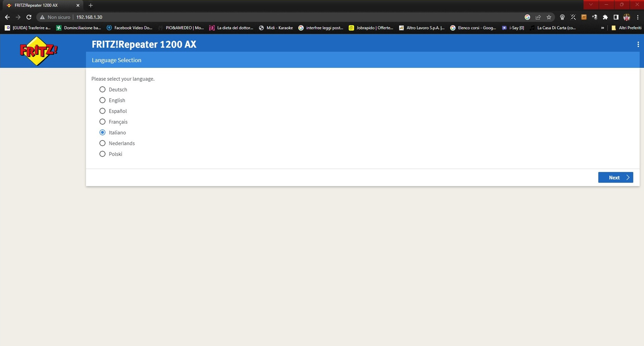644x346 pixels.
Task: Open the Chrome profile avatar
Action: 627,17
